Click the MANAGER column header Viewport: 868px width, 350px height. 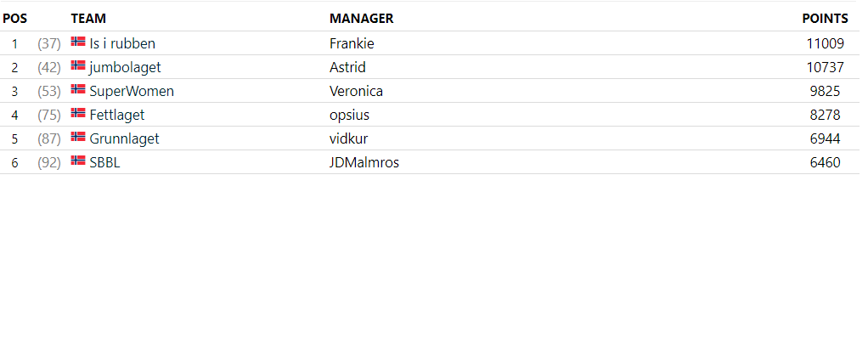tap(362, 19)
